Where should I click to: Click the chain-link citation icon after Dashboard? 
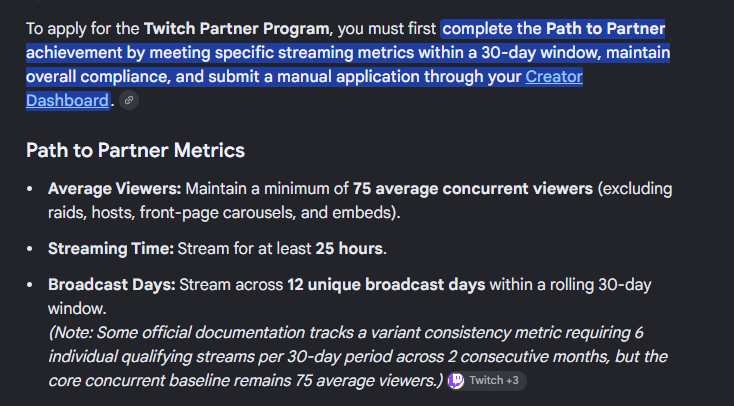coord(129,100)
